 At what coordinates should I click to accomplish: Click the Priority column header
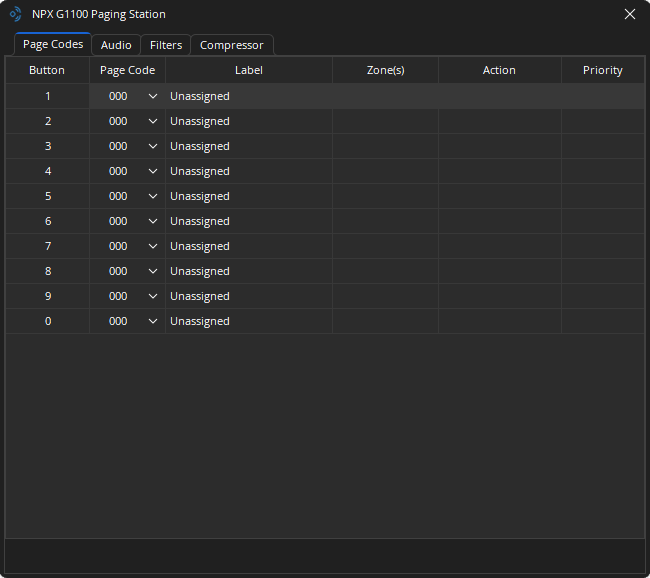tap(602, 70)
